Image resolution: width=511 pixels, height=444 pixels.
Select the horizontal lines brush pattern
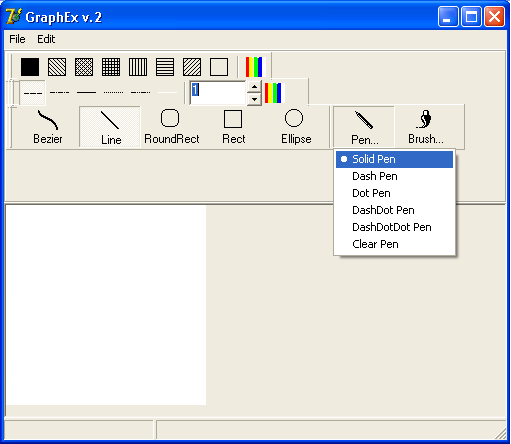[165, 67]
